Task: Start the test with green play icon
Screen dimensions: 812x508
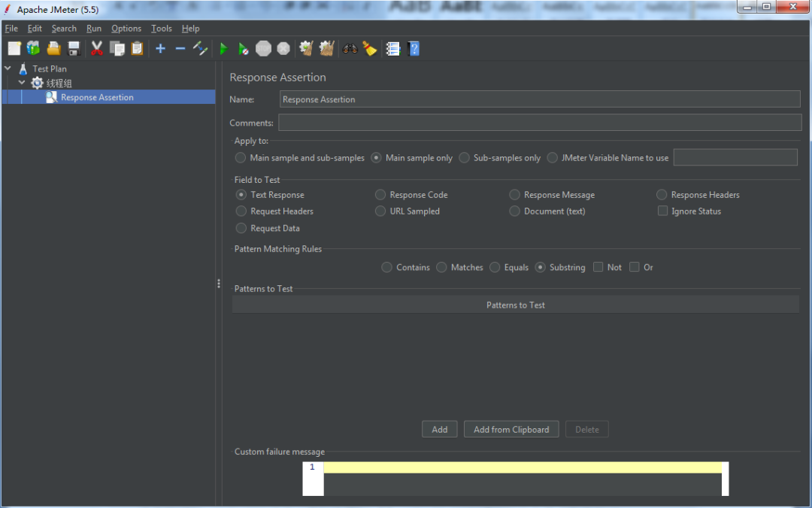Action: coord(224,49)
